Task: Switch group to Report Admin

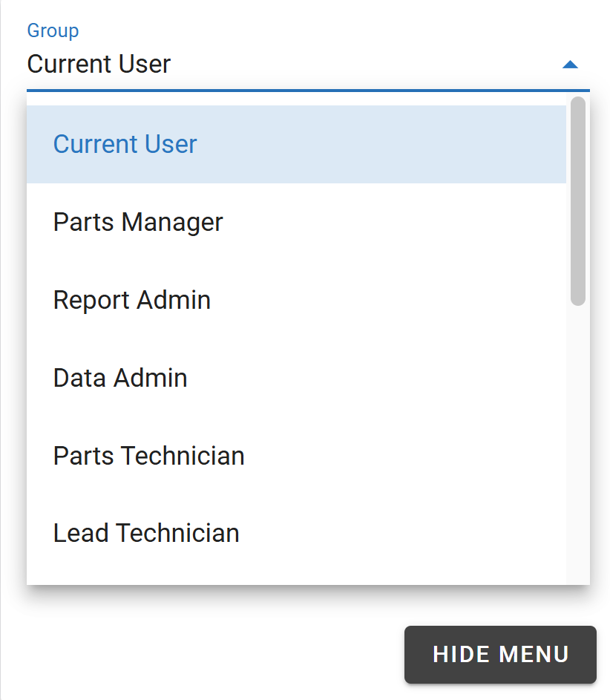Action: pos(132,300)
